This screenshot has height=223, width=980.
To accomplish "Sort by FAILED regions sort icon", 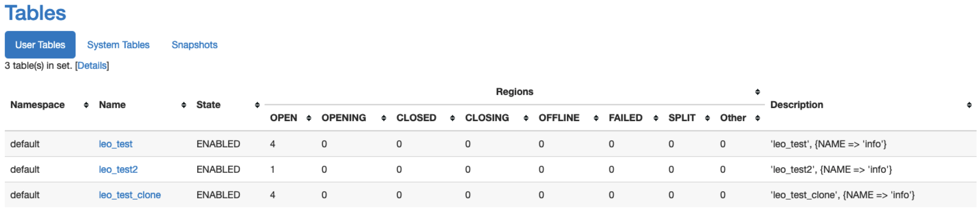I will point(656,118).
